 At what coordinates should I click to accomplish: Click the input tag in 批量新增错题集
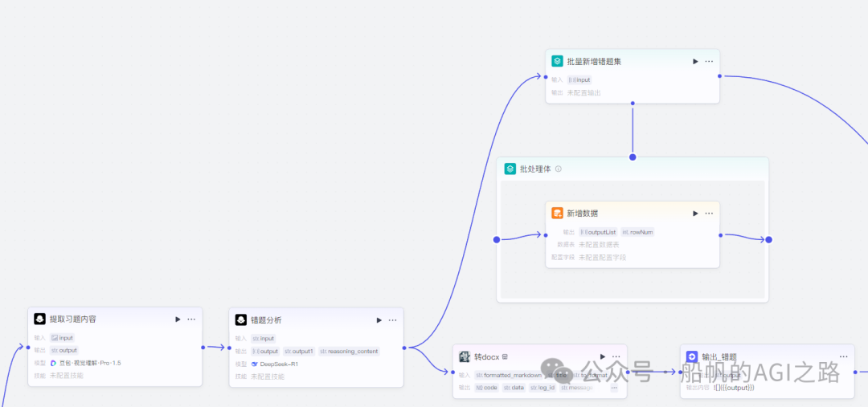point(579,79)
